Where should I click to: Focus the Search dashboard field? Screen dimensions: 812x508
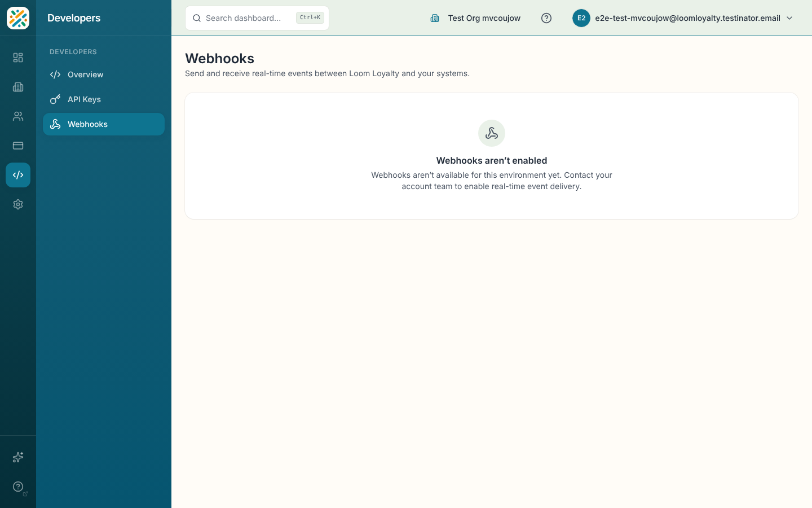(x=257, y=18)
